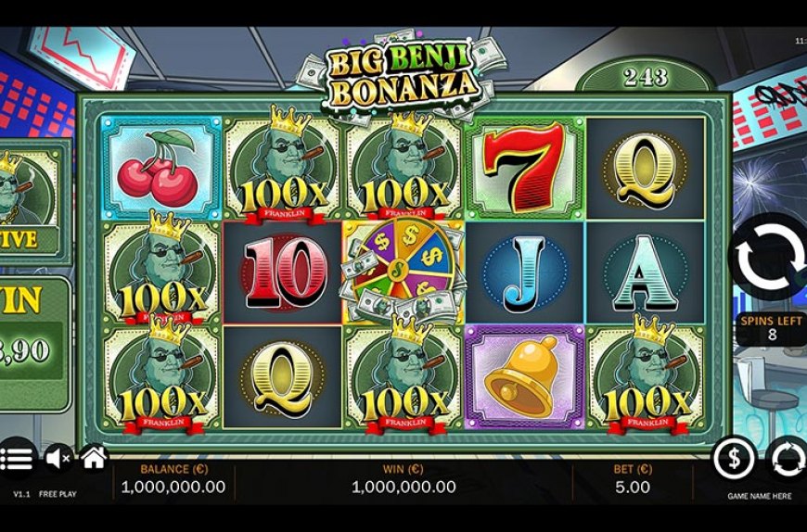The width and height of the screenshot is (807, 532).
Task: Unmute sound with the speaker icon
Action: pyautogui.click(x=58, y=458)
